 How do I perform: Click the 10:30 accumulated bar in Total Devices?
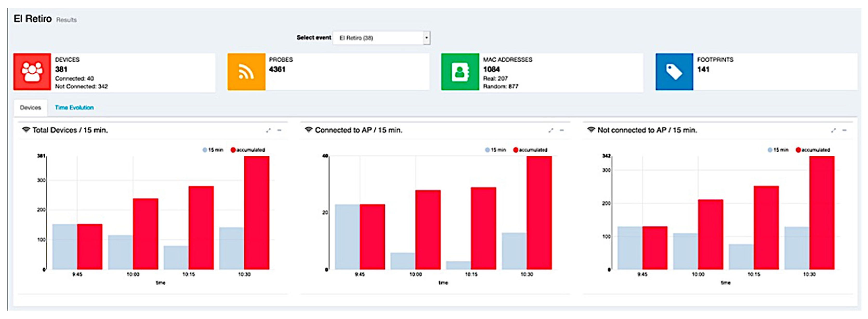(257, 213)
